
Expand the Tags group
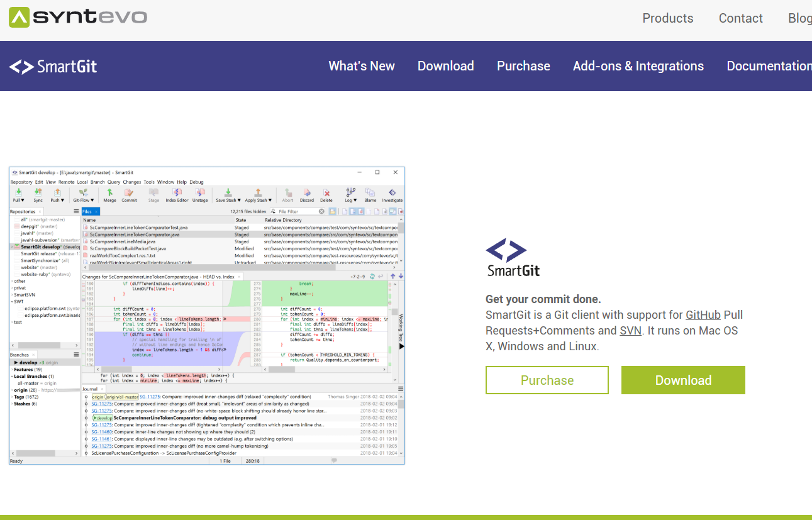pyautogui.click(x=11, y=397)
